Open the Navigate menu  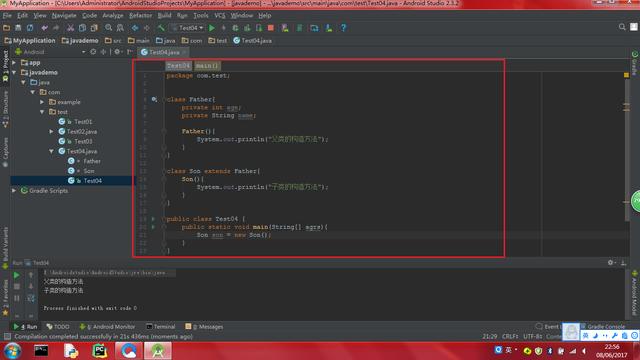(x=64, y=16)
